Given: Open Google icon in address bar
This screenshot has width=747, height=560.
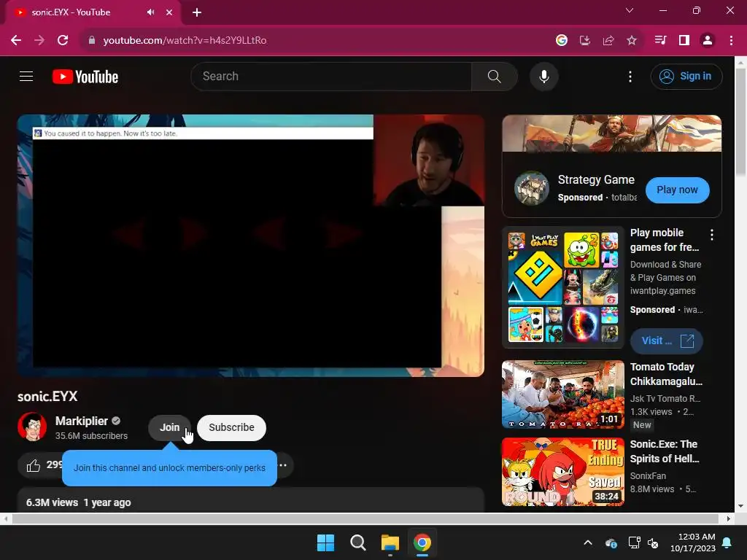Looking at the screenshot, I should click(x=561, y=41).
